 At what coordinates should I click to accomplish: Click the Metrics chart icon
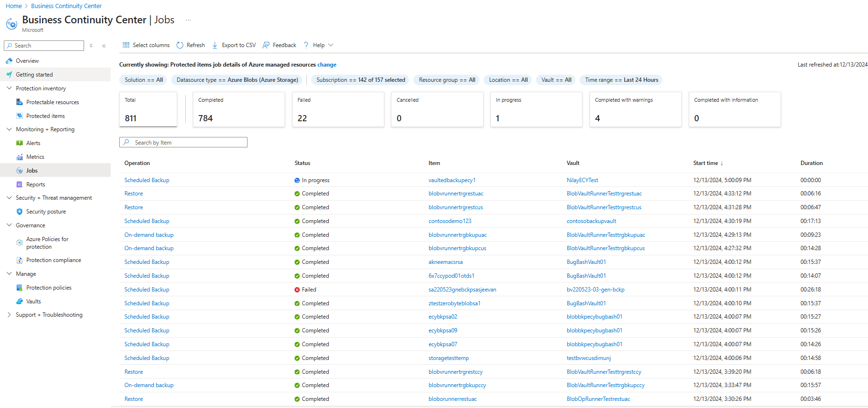tap(19, 157)
